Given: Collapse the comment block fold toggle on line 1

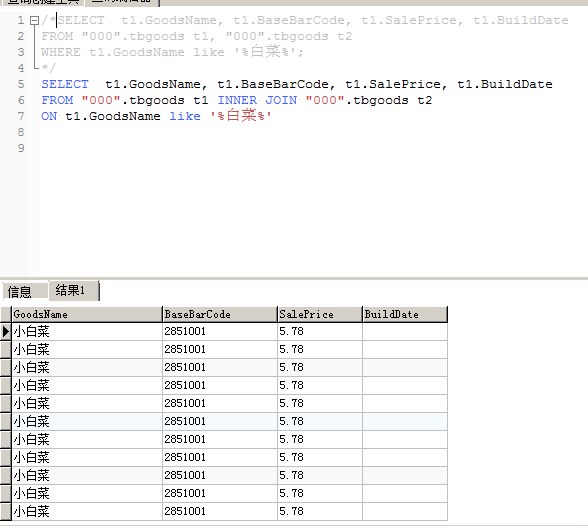Looking at the screenshot, I should [x=34, y=20].
